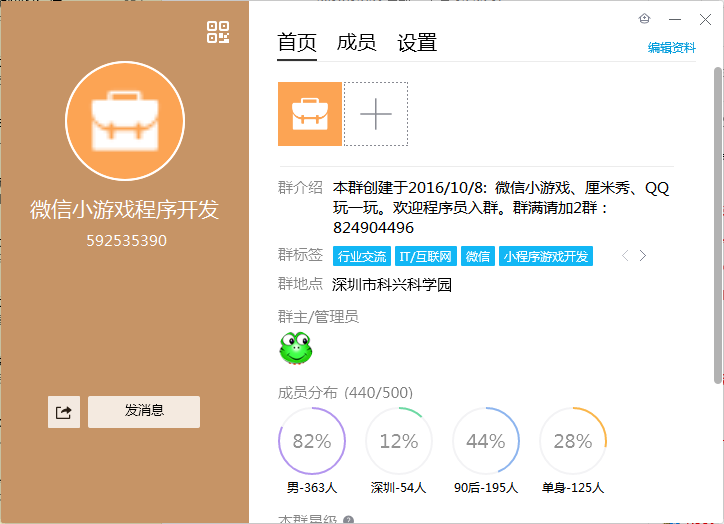724x524 pixels.
Task: Click the group name 微信小游戏程序开发
Action: [x=125, y=210]
